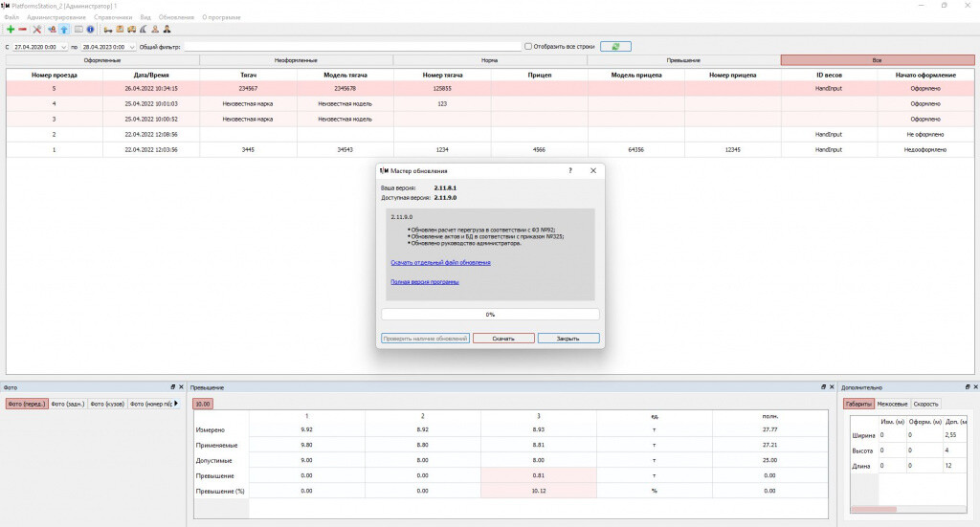The height and width of the screenshot is (527, 980).
Task: Enable the 'Отобразить все строки' checkbox
Action: 527,46
